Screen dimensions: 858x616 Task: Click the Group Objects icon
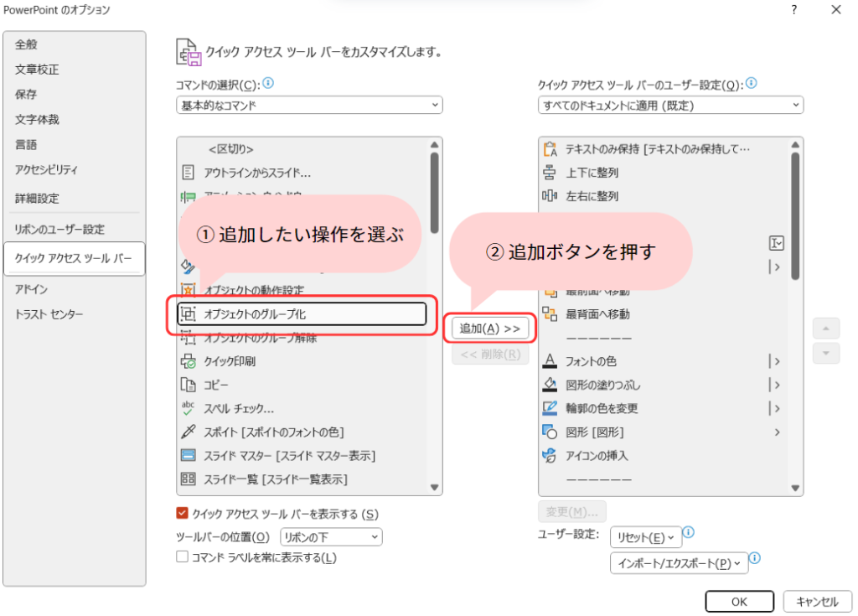188,313
